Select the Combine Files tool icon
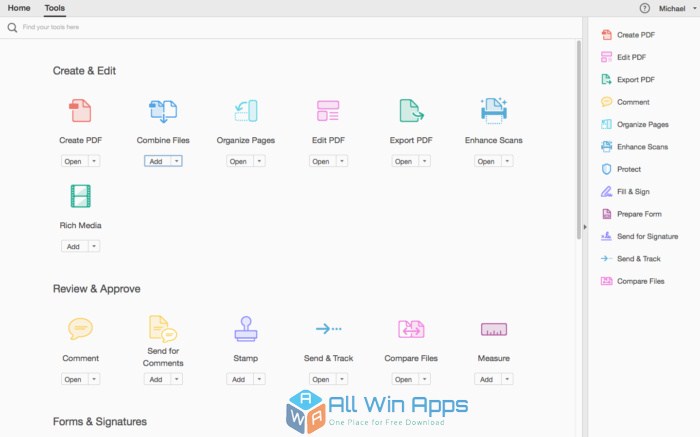This screenshot has height=437, width=700. [x=163, y=111]
